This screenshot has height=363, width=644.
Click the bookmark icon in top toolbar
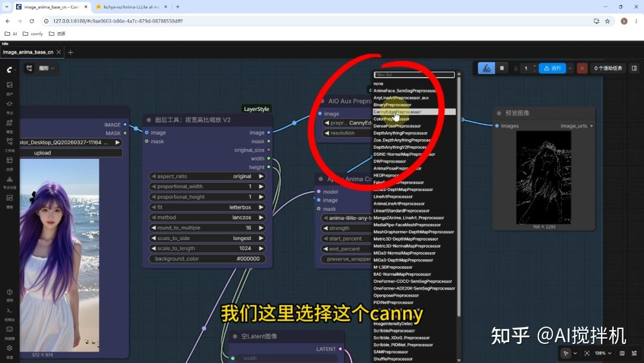502,68
